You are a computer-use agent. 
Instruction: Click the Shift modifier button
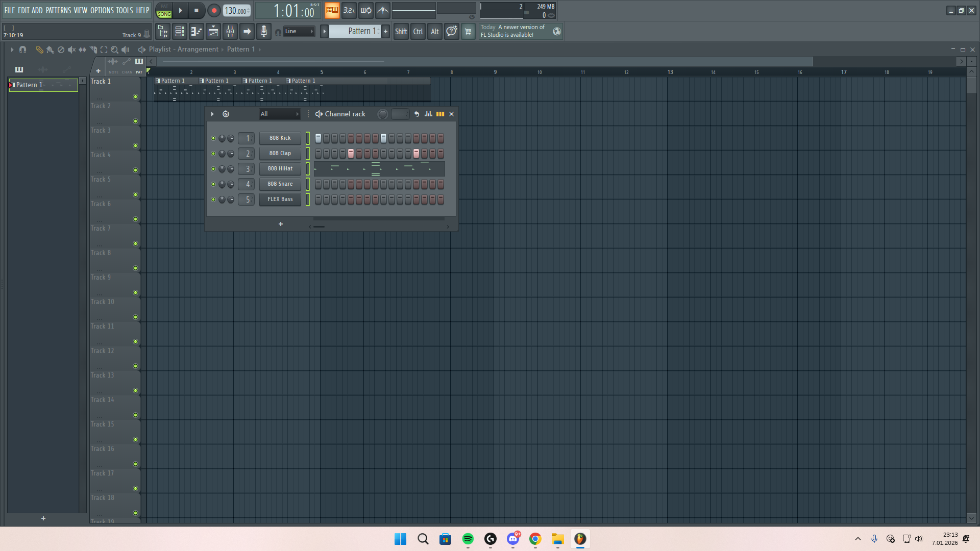tap(401, 32)
